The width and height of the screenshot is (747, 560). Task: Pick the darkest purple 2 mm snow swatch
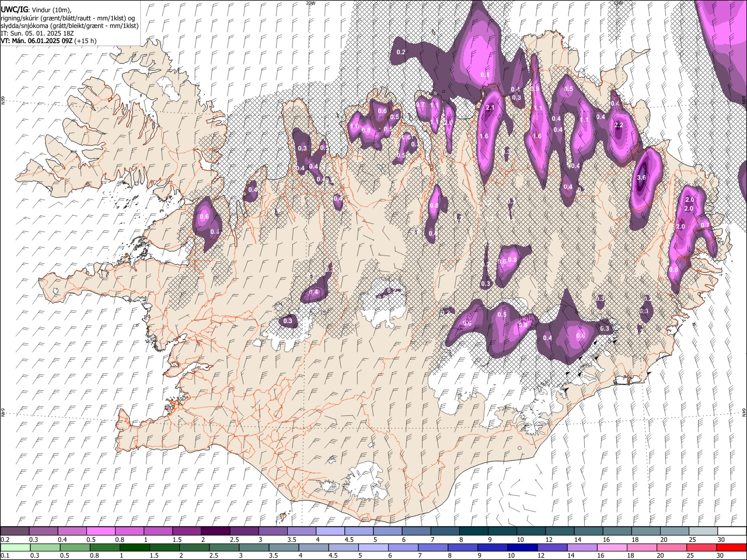pos(215,531)
